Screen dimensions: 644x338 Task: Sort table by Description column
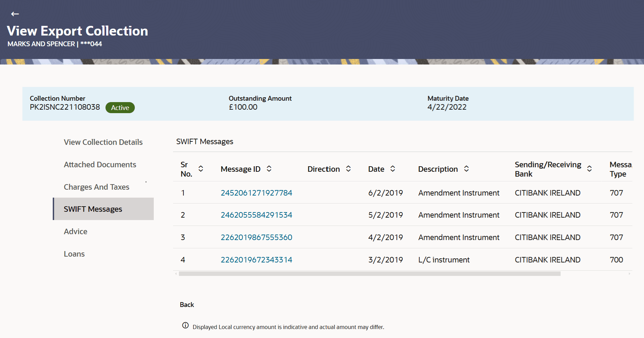pos(466,169)
